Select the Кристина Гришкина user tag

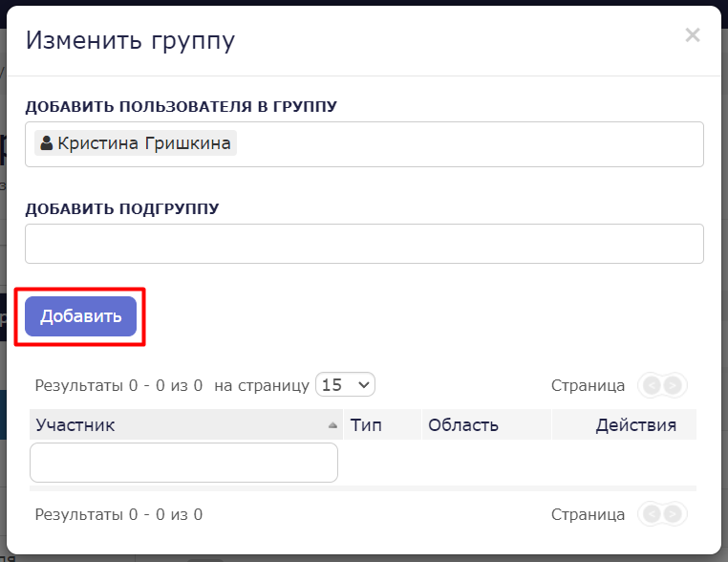tap(136, 143)
